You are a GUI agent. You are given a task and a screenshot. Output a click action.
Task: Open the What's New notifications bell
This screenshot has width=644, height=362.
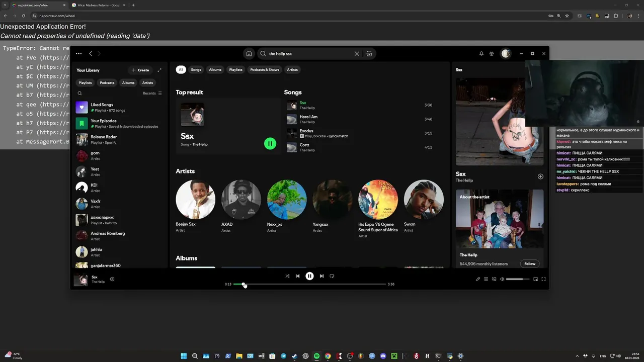point(481,53)
